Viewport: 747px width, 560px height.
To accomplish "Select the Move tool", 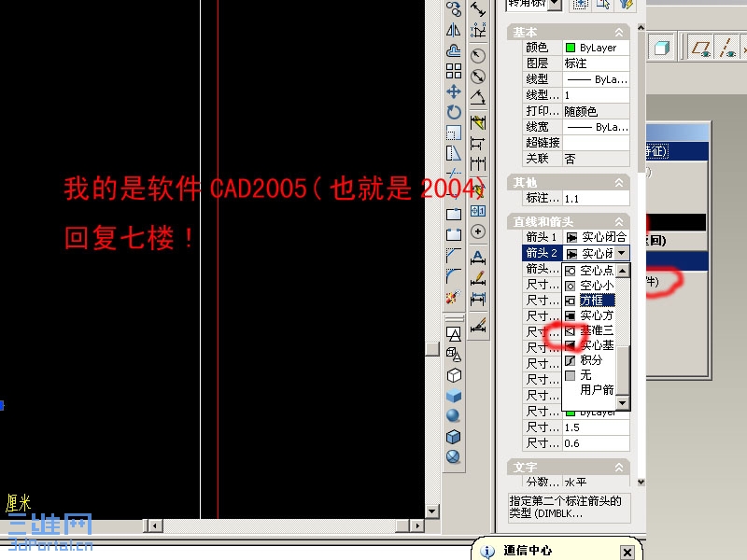I will coord(454,91).
